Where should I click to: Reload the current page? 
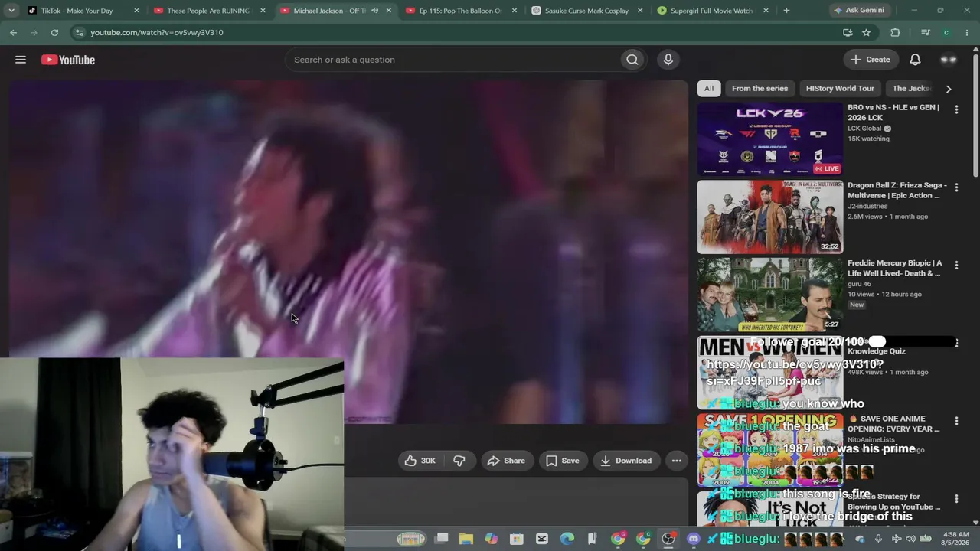(54, 32)
